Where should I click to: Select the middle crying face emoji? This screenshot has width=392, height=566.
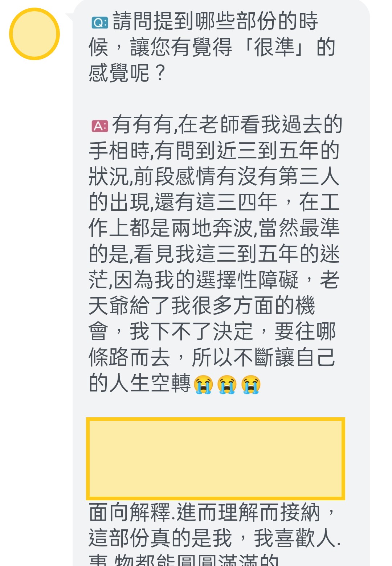227,385
